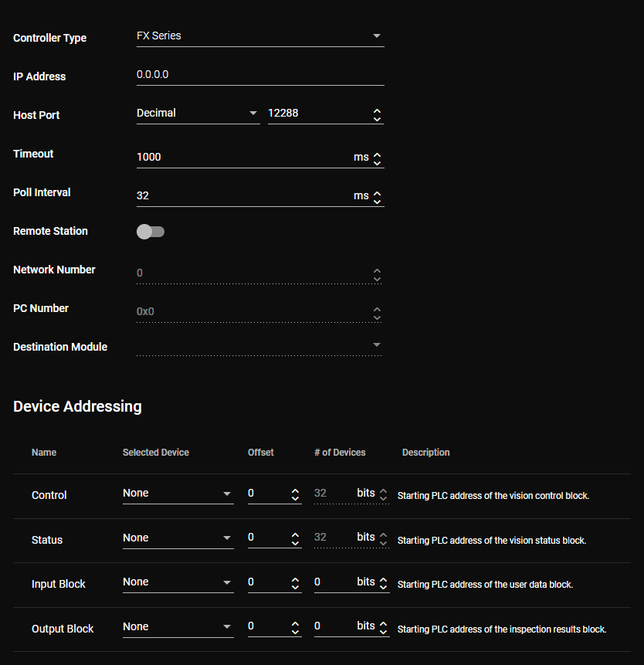Decrease Output Block number of devices stepper
This screenshot has width=644, height=665.
384,632
